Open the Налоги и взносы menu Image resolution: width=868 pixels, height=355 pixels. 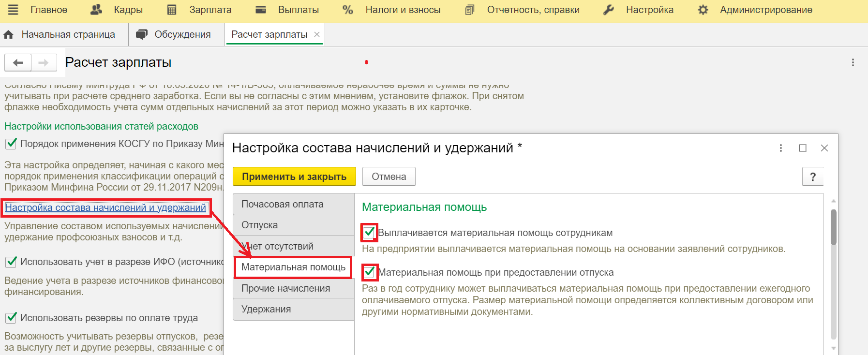click(x=403, y=10)
